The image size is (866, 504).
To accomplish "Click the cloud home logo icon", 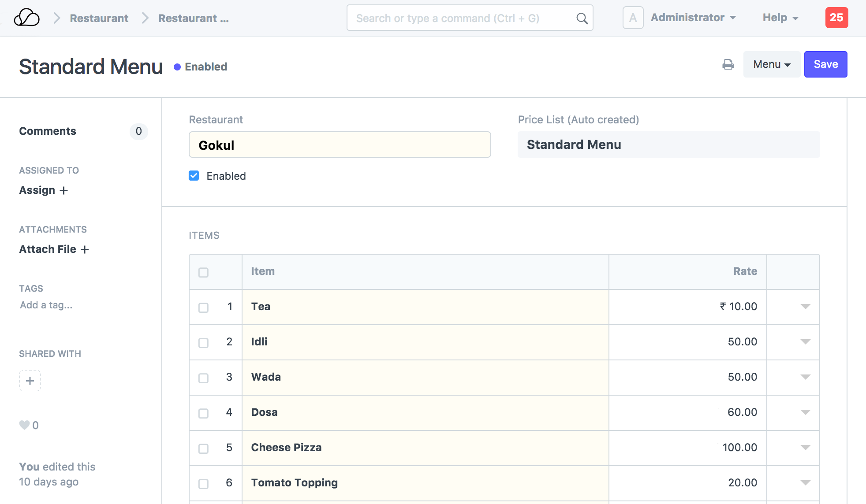I will [x=26, y=18].
